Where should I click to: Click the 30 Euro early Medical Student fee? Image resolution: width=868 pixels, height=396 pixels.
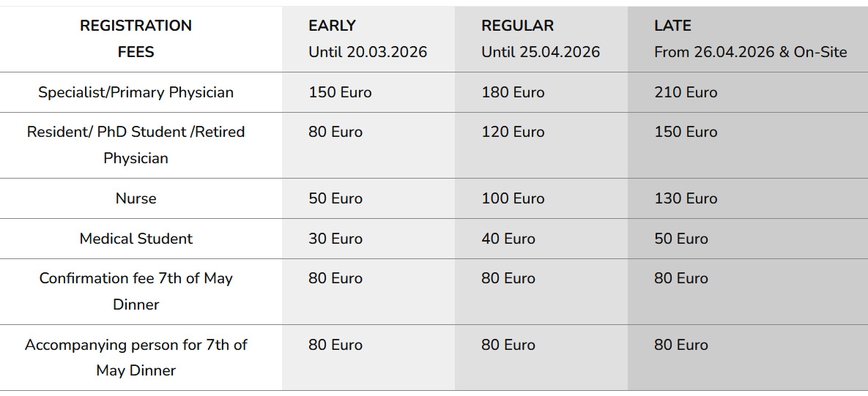click(x=335, y=239)
